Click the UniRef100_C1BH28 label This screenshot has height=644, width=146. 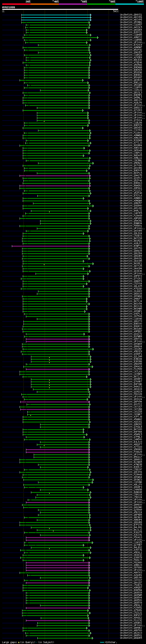[x=131, y=55]
